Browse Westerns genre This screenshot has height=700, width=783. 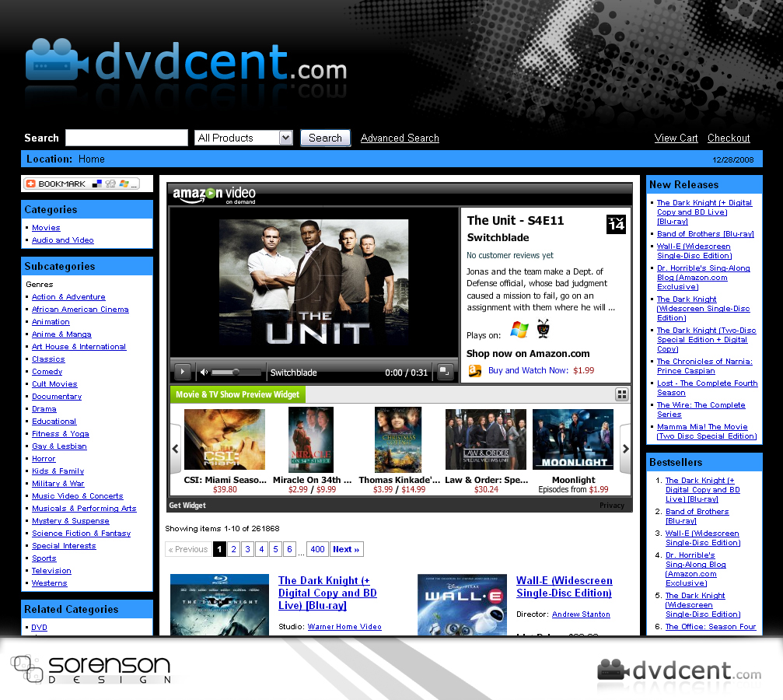[x=50, y=583]
